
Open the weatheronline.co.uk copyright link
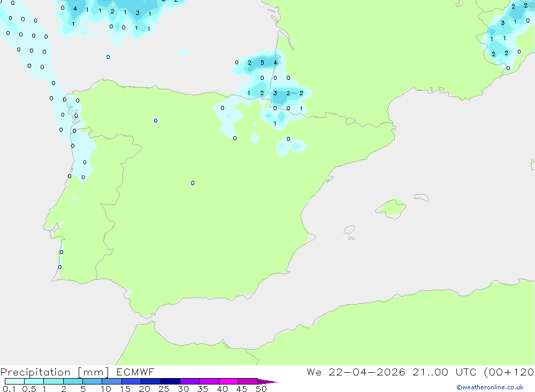tap(490, 387)
